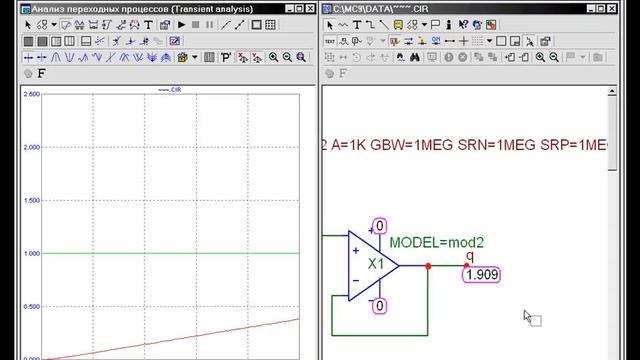Select the orthogonal Wire tool
Viewport: 640px width, 360px height.
[371, 25]
